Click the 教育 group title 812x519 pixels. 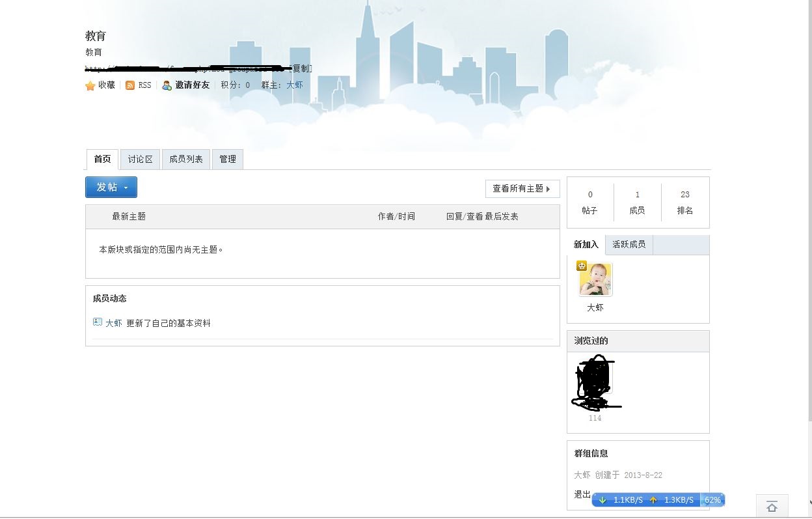tap(96, 36)
